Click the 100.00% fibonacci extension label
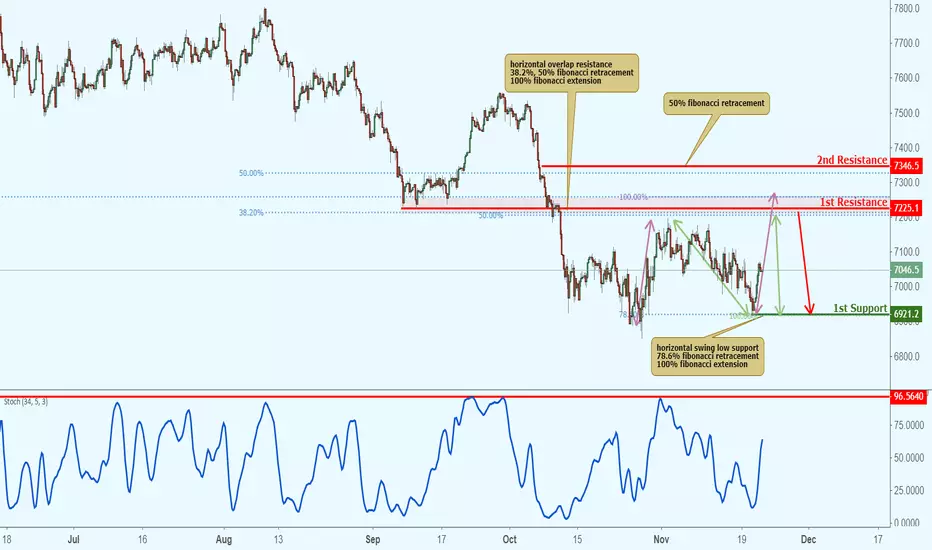 coord(634,197)
